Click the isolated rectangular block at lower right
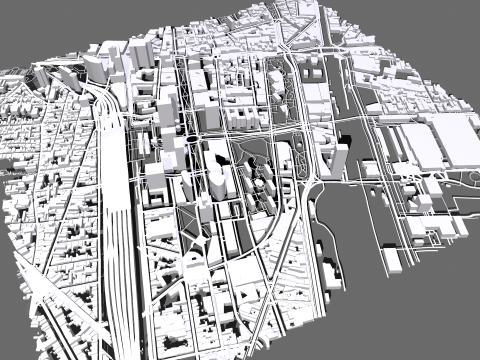480x360 pixels. [x=392, y=261]
